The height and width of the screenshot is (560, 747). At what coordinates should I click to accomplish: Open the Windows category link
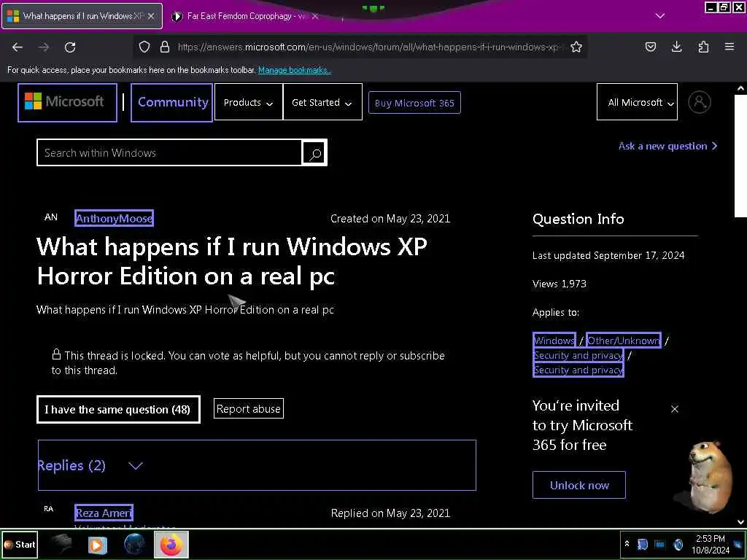[x=554, y=341]
